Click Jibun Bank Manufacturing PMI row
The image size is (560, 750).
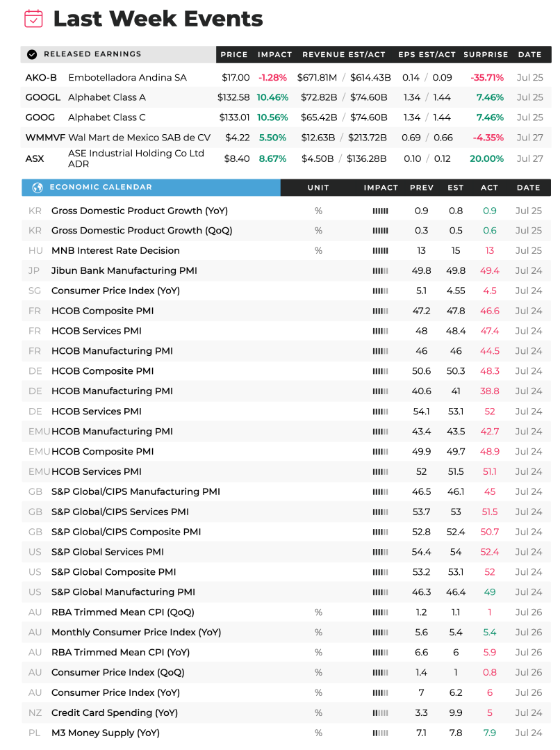pyautogui.click(x=286, y=271)
